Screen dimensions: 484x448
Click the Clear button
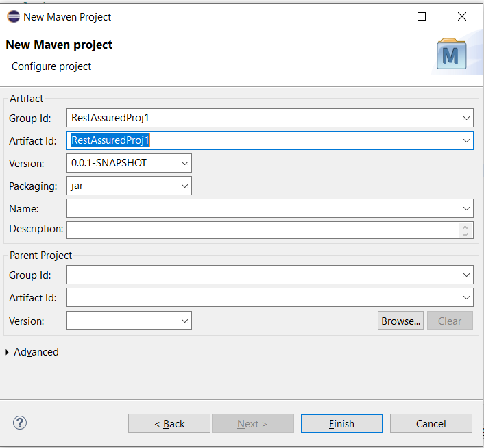tap(450, 321)
